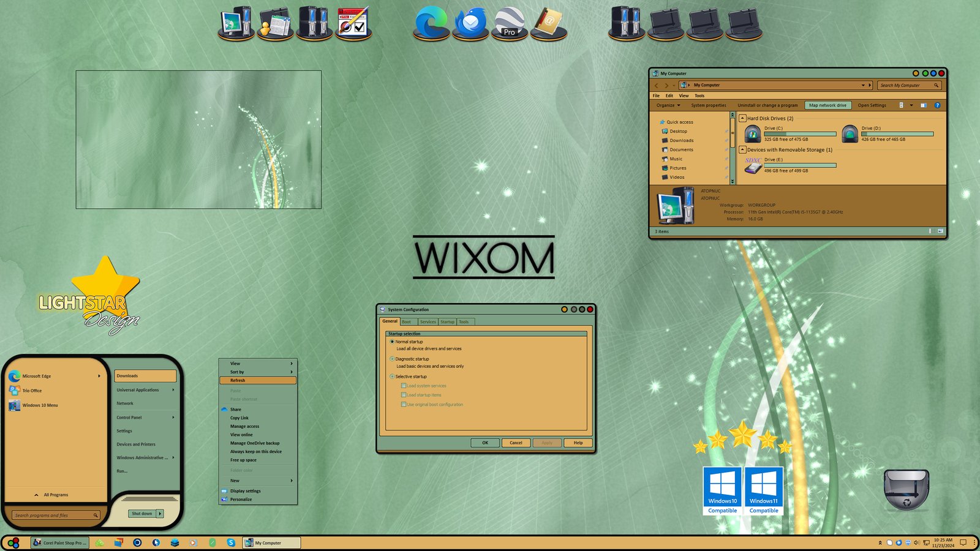Image resolution: width=980 pixels, height=551 pixels.
Task: Open the Tools menu in My Computer
Action: tap(699, 96)
